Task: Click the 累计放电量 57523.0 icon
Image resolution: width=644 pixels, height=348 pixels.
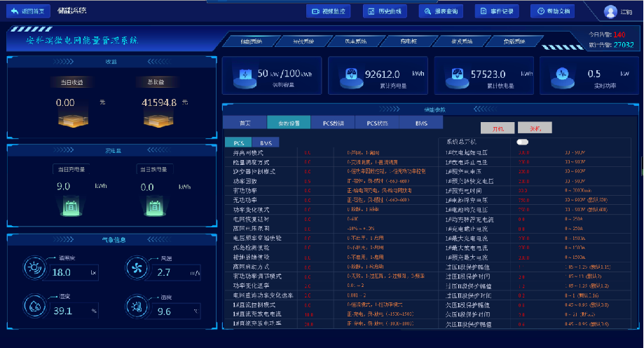Action: tap(457, 77)
